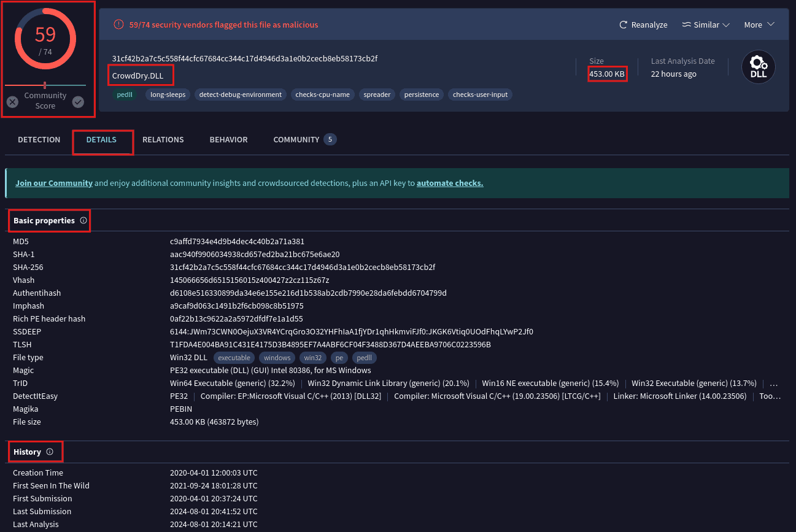Open the Relations tab
This screenshot has width=796, height=532.
(x=163, y=139)
